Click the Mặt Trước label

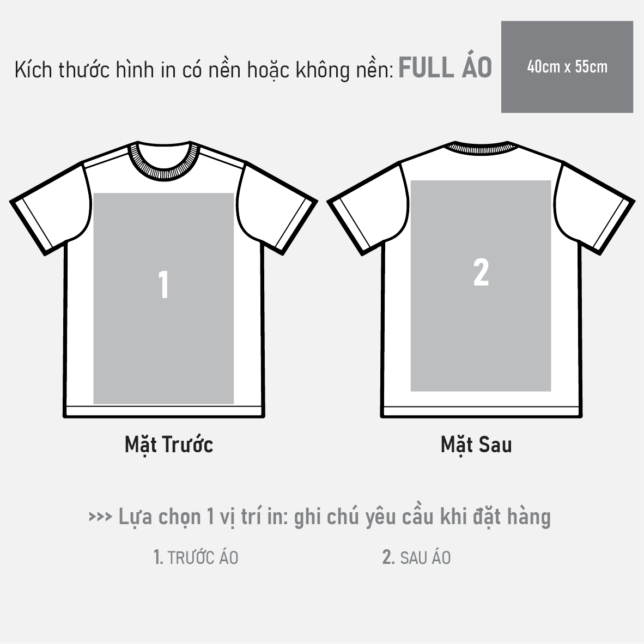coord(169,445)
